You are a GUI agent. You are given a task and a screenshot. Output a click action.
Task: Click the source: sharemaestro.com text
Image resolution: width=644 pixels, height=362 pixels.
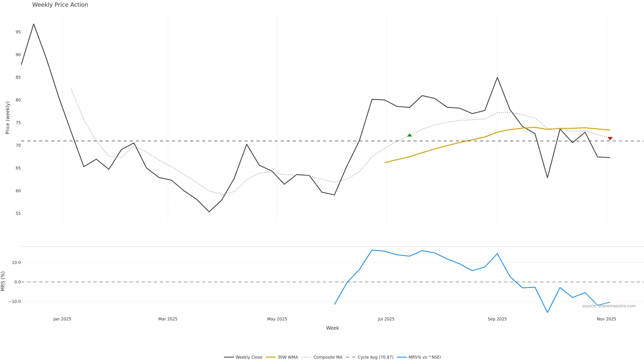[609, 306]
